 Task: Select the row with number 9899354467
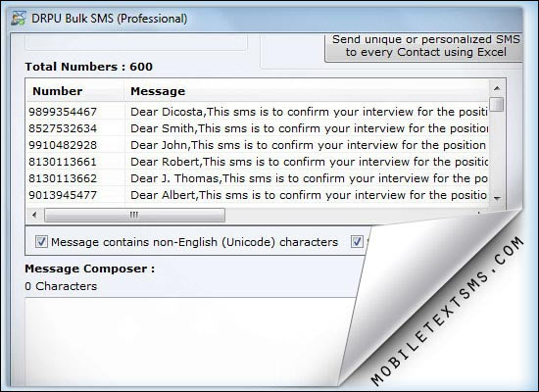[258, 112]
